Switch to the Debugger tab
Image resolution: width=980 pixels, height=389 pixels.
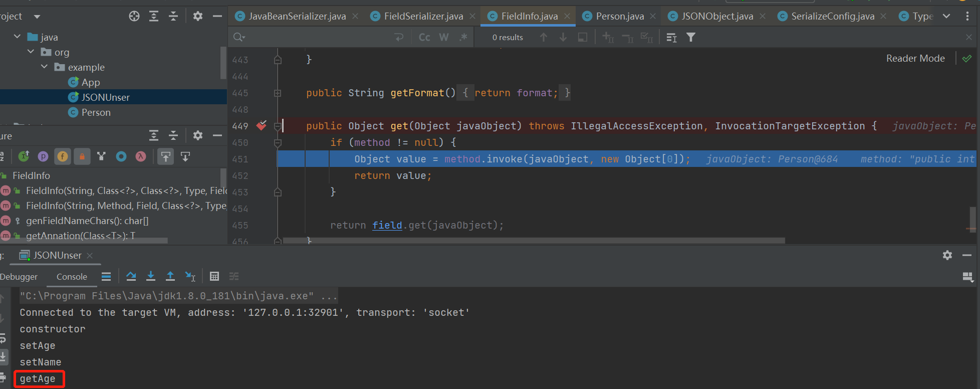point(19,277)
